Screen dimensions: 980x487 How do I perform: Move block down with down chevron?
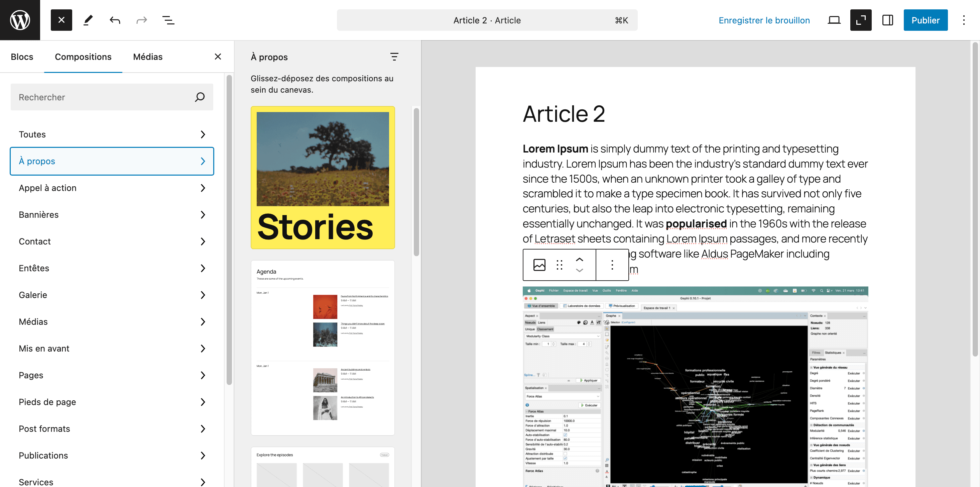(579, 270)
